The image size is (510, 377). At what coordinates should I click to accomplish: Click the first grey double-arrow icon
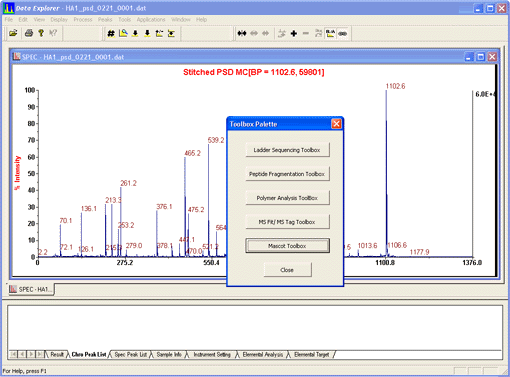click(x=254, y=33)
